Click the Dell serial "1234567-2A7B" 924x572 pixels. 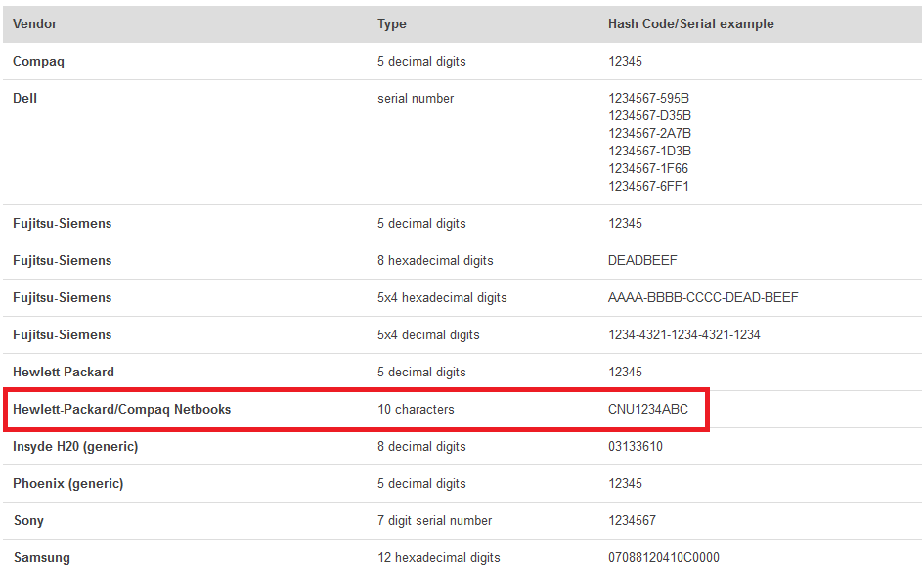click(650, 134)
